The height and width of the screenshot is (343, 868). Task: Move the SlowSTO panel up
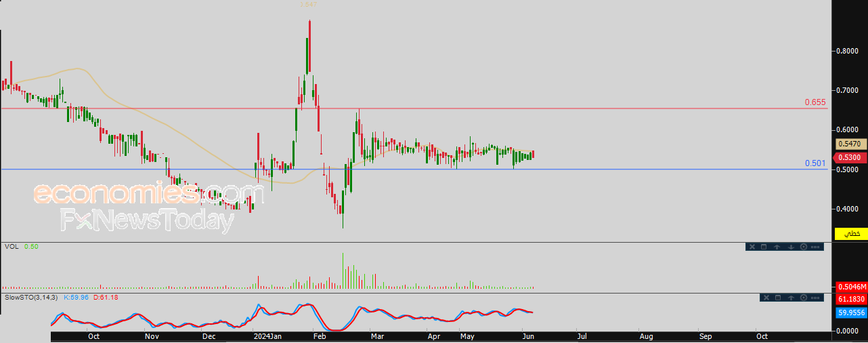[x=791, y=298]
